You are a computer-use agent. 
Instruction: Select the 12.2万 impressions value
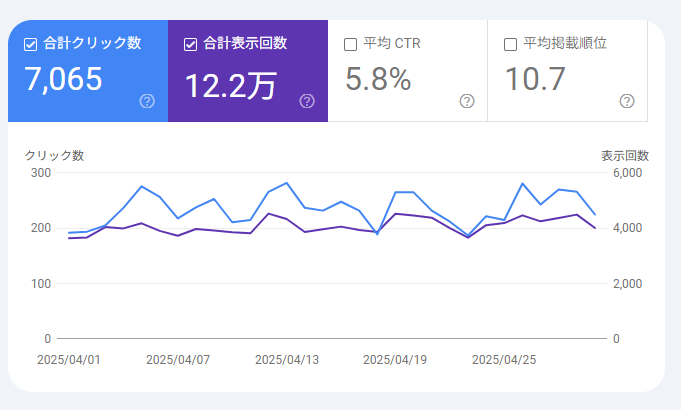pos(231,86)
